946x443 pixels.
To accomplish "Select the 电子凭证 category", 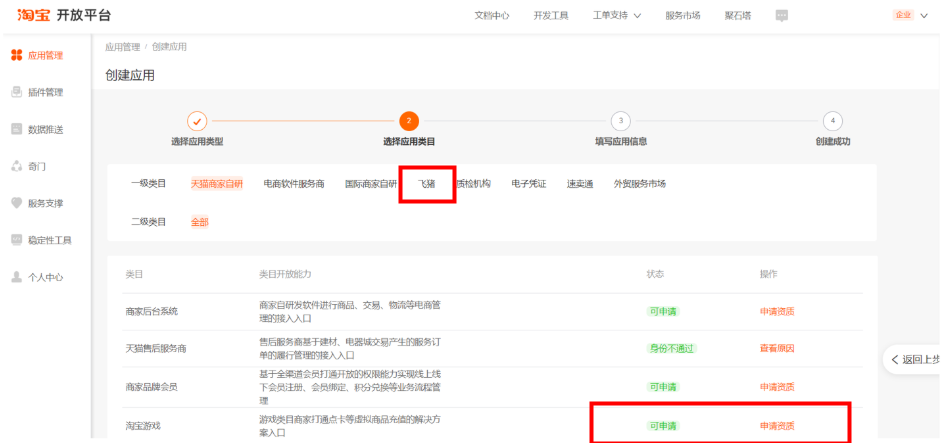I will click(529, 183).
